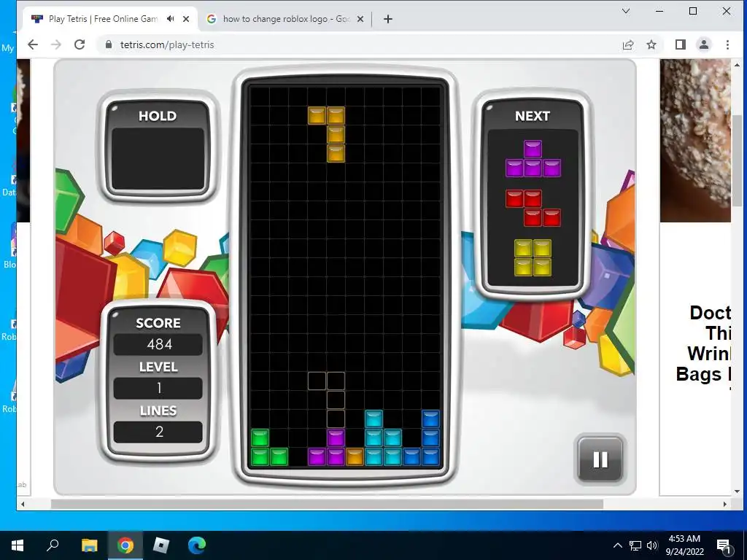Toggle Chrome side panel
747x560 pixels.
click(x=681, y=44)
